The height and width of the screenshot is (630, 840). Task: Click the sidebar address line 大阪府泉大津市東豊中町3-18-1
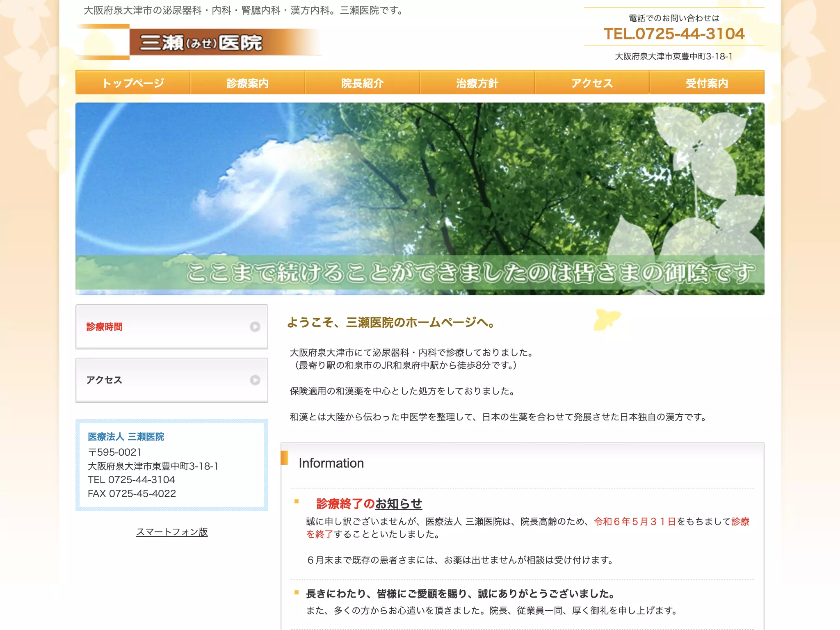[x=153, y=466]
